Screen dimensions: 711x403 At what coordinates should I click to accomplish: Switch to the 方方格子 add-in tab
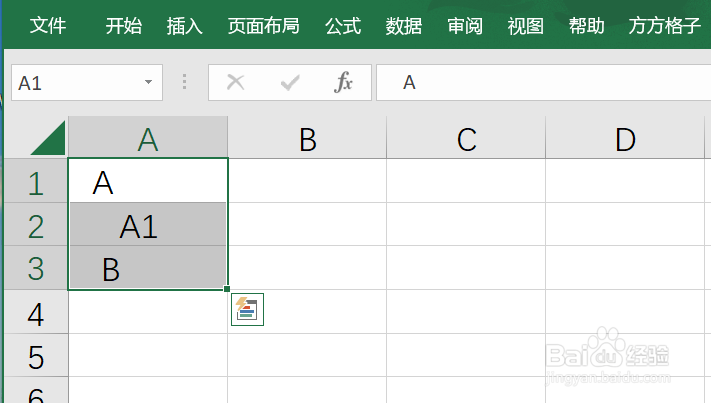coord(665,26)
